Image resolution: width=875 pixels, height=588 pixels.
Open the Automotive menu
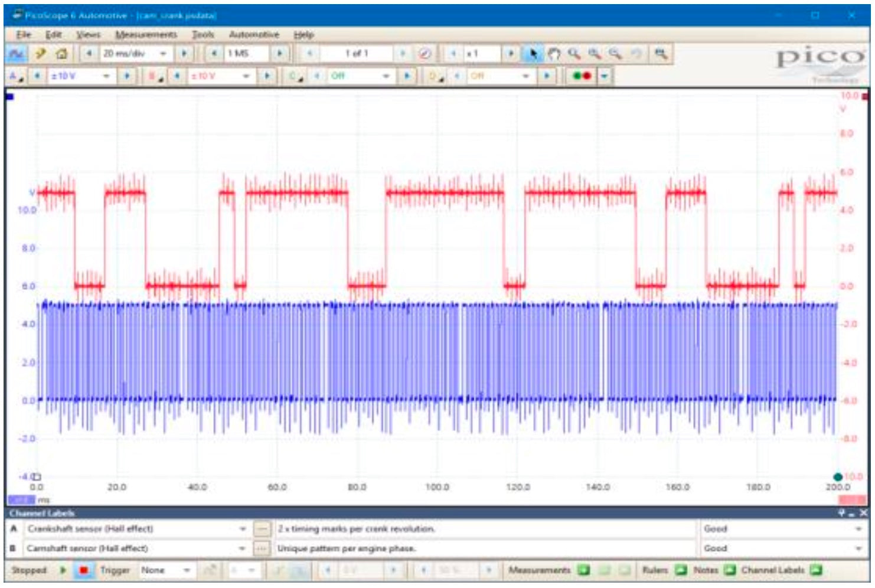click(253, 35)
